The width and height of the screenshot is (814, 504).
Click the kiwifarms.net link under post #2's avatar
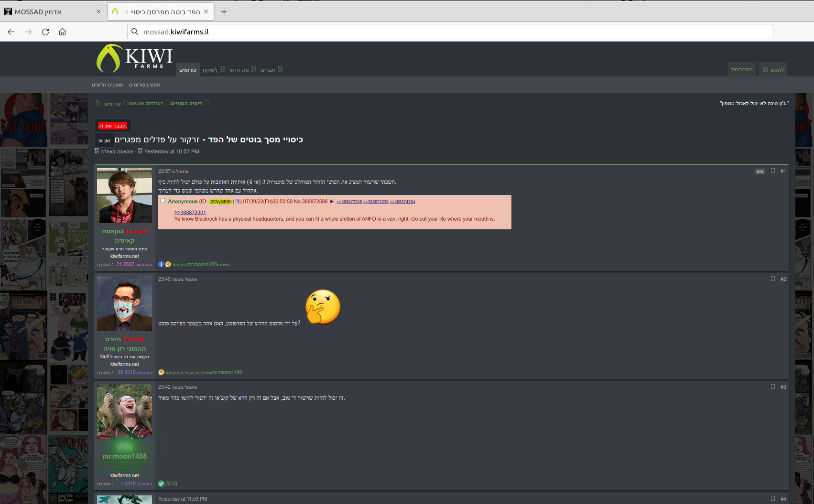(125, 364)
